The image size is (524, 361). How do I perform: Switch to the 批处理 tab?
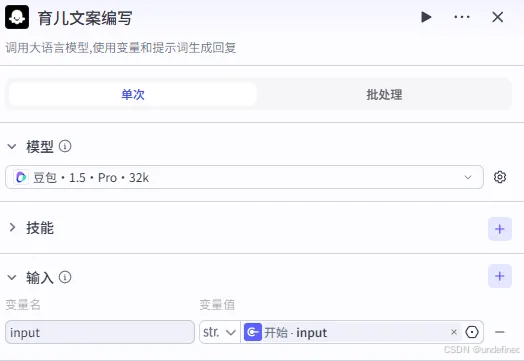(x=384, y=95)
